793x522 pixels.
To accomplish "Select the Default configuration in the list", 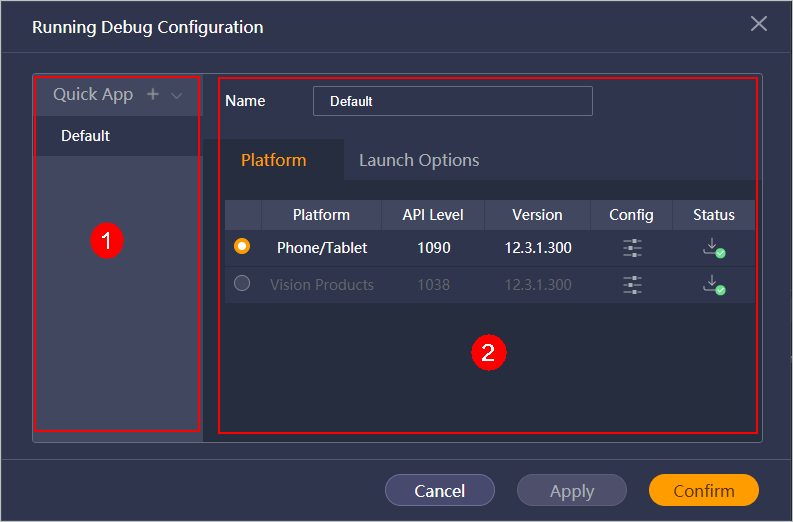I will click(x=117, y=136).
